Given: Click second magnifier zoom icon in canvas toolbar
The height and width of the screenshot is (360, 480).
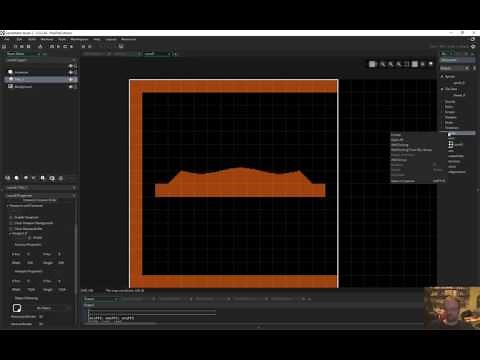Looking at the screenshot, I should (x=391, y=64).
